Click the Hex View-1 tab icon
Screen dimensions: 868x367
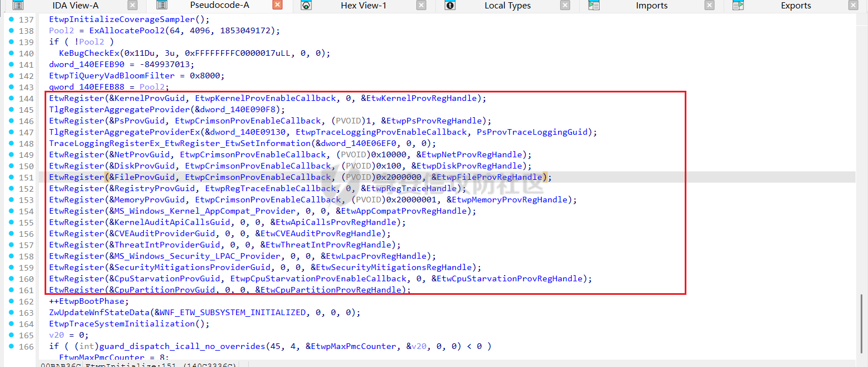(306, 6)
